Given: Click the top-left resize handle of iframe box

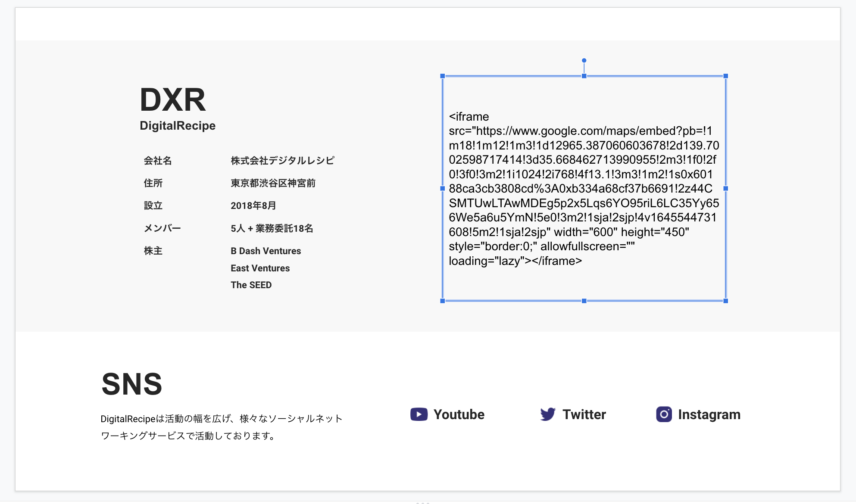Looking at the screenshot, I should pos(443,76).
